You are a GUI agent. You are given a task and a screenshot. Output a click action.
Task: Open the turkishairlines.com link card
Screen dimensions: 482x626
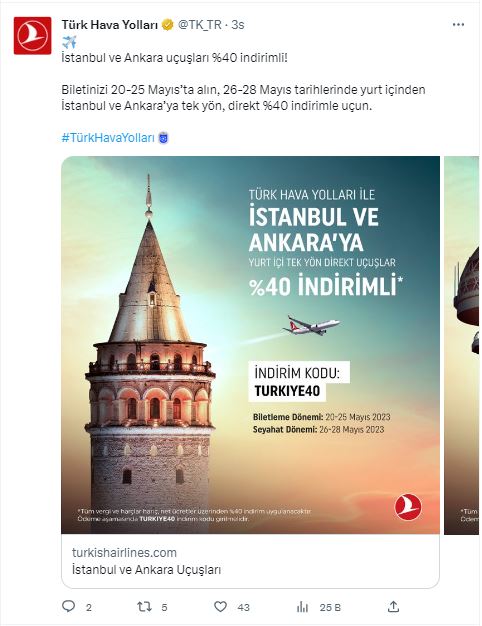point(250,561)
